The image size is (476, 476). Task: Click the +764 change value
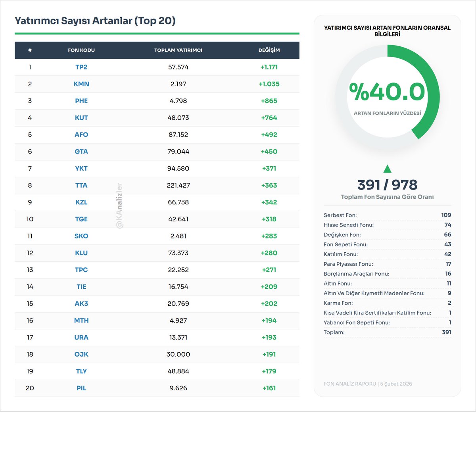[x=269, y=118]
